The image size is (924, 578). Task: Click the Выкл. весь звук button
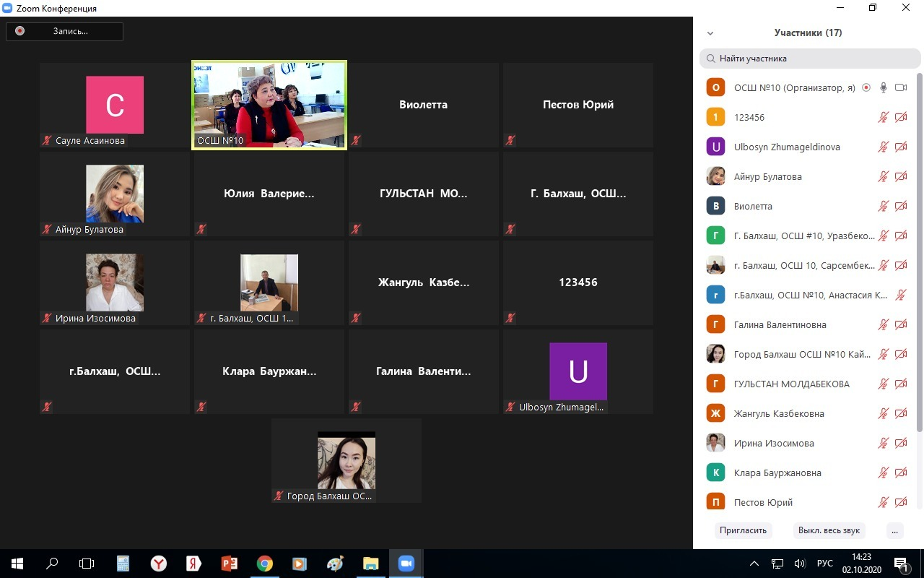(829, 530)
